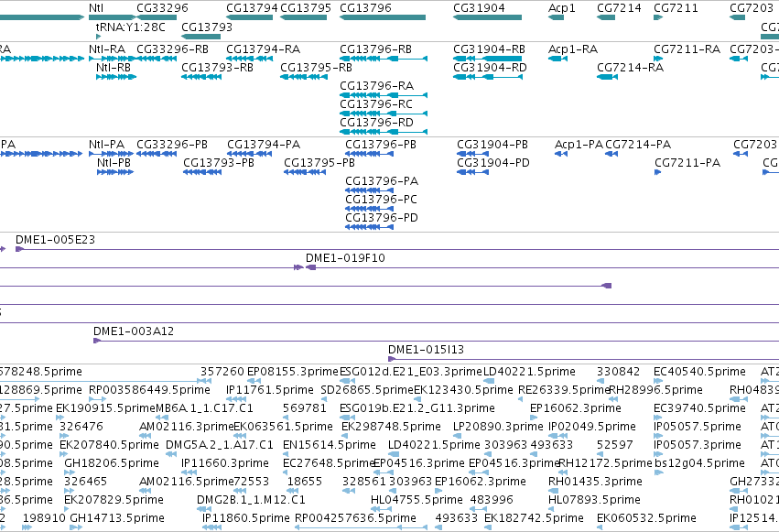Select the LD40221.5prime EST in the top EST row
This screenshot has height=532, width=779.
(x=489, y=381)
